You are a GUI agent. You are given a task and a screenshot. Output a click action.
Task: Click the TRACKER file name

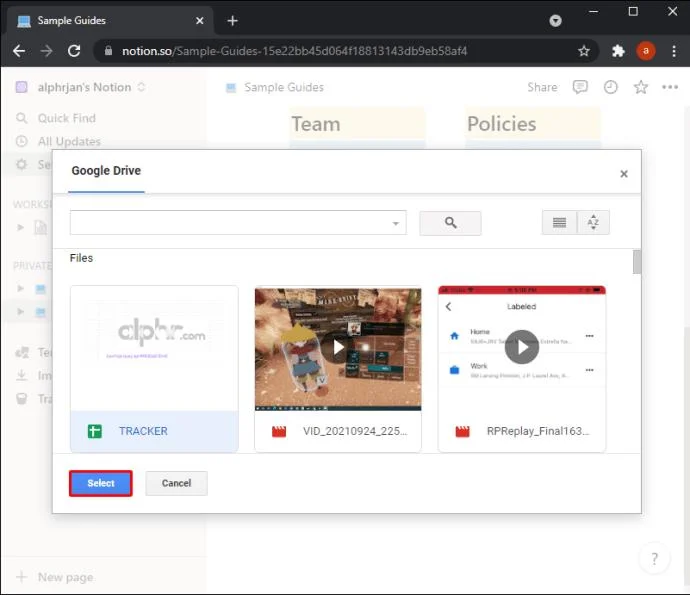[143, 431]
